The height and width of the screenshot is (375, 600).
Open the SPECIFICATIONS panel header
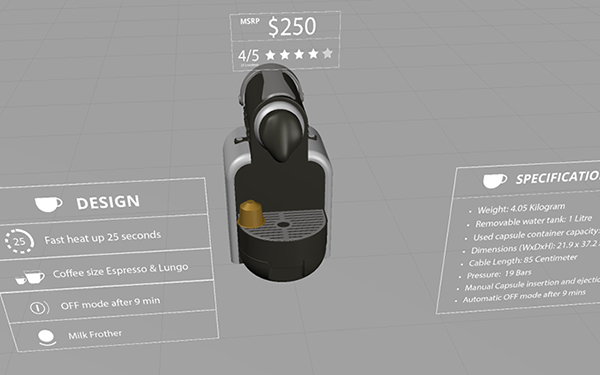[527, 179]
